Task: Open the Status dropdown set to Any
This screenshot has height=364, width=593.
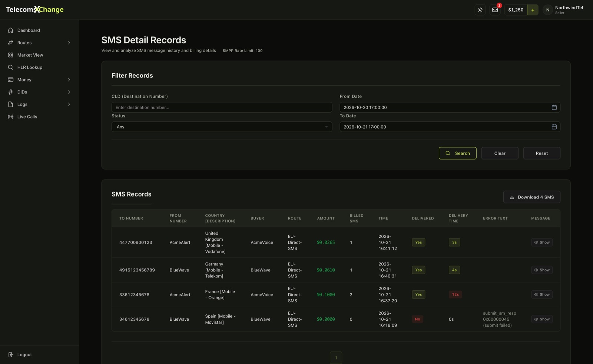Action: point(222,127)
